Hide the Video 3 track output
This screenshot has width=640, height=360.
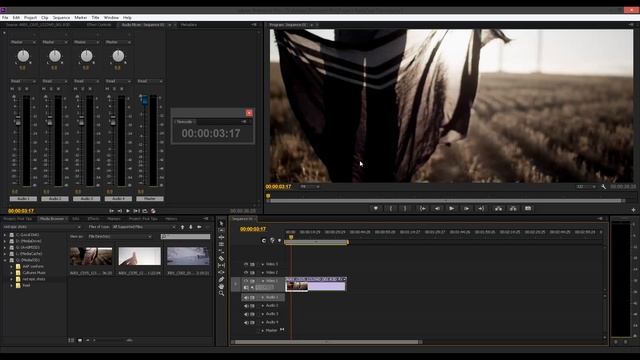click(x=246, y=264)
